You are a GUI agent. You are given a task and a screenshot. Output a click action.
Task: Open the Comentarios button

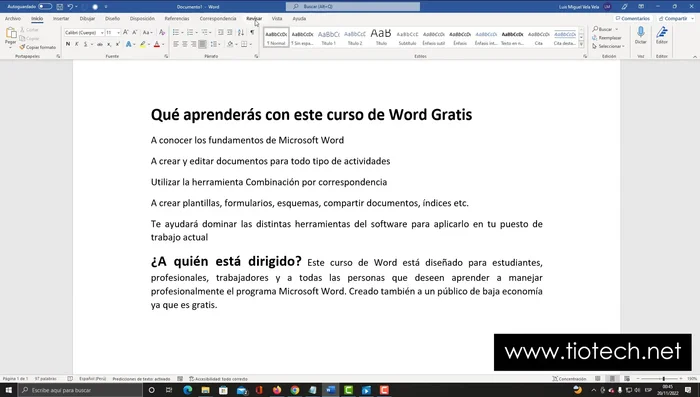click(x=633, y=19)
